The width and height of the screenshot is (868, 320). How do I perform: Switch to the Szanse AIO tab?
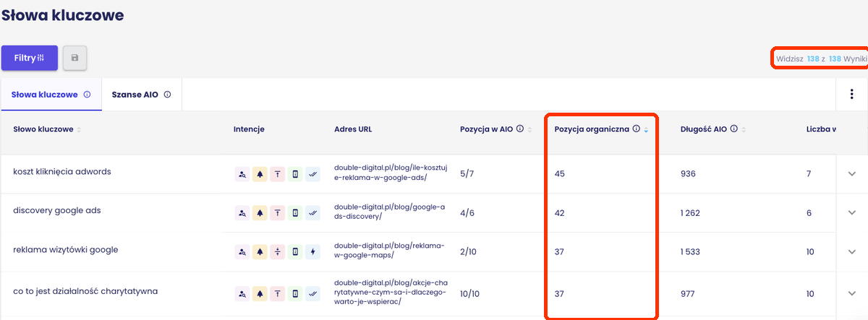click(x=141, y=95)
